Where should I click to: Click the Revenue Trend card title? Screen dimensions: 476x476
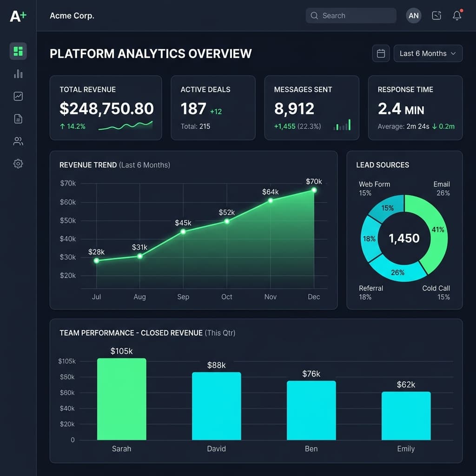coord(115,165)
